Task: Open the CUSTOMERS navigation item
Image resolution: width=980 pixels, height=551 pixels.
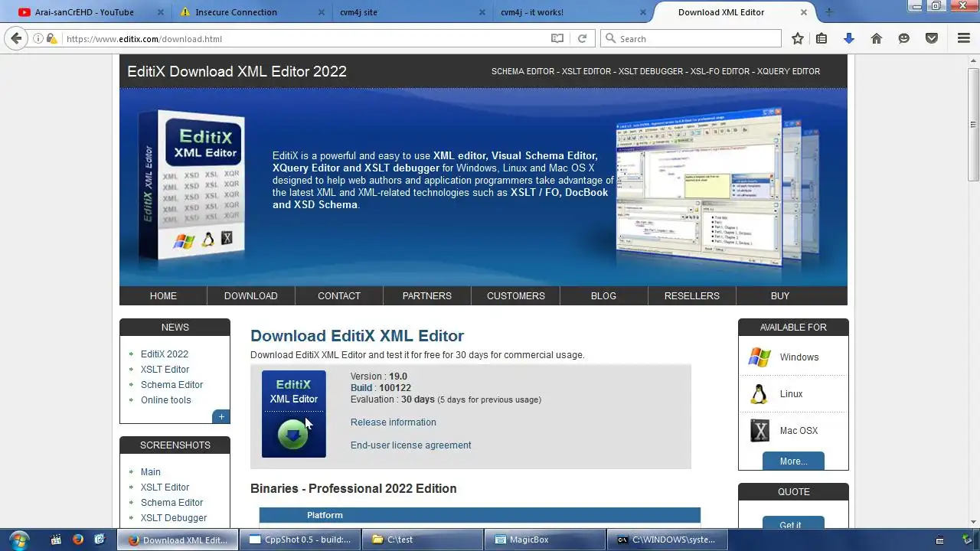Action: tap(516, 295)
